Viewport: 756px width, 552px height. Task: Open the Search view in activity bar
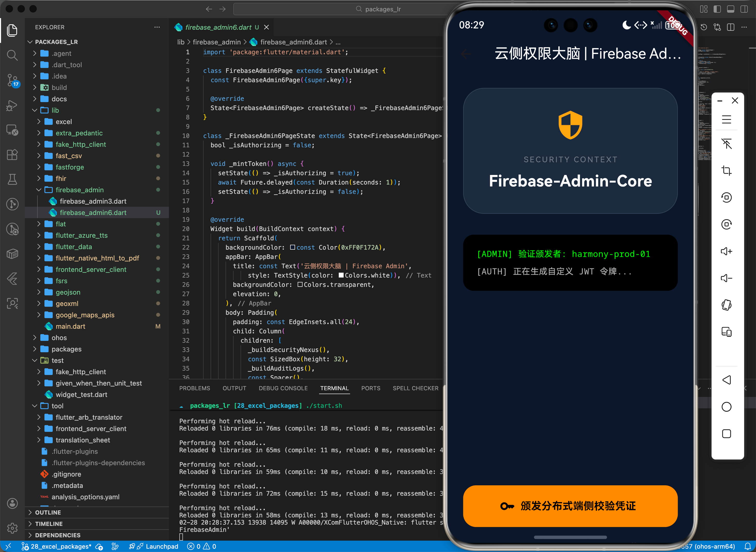tap(12, 55)
